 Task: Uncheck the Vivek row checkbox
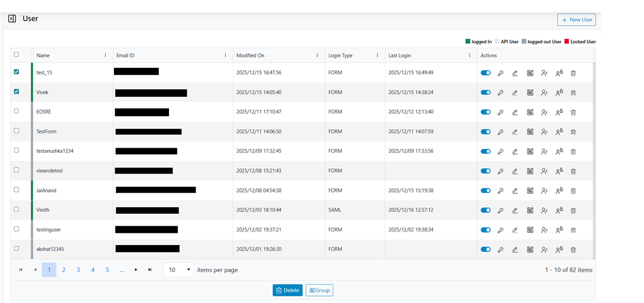pyautogui.click(x=17, y=92)
